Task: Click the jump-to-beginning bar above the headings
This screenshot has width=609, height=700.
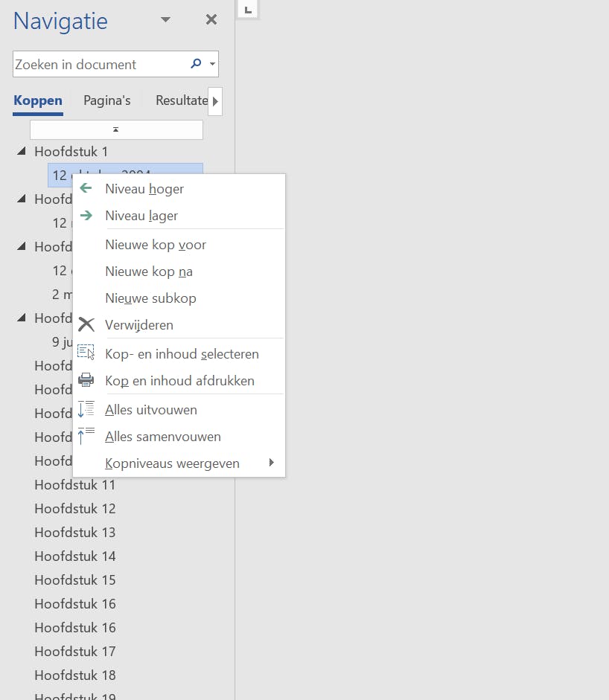Action: pyautogui.click(x=116, y=129)
